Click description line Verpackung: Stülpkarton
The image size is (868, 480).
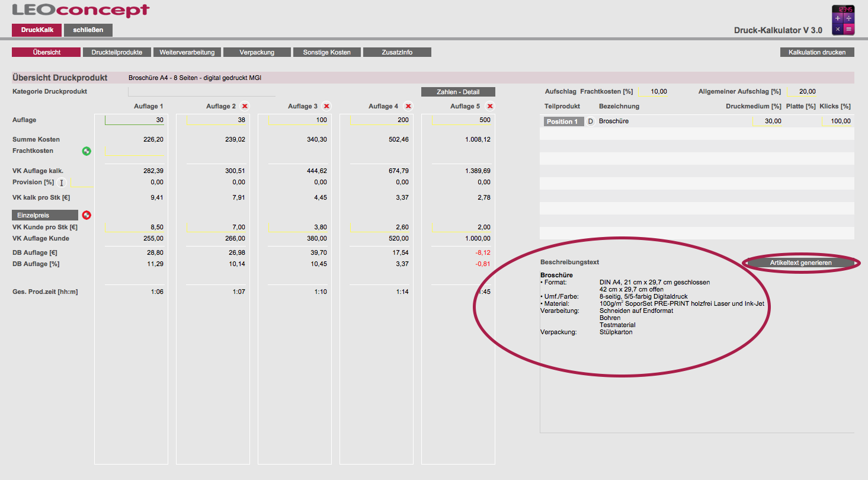pyautogui.click(x=587, y=332)
